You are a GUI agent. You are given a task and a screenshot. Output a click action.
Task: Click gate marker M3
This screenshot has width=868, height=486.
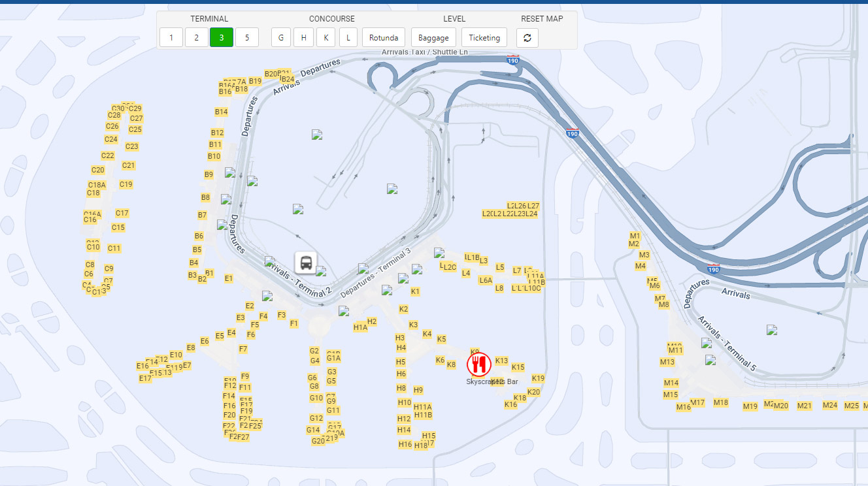click(x=644, y=255)
